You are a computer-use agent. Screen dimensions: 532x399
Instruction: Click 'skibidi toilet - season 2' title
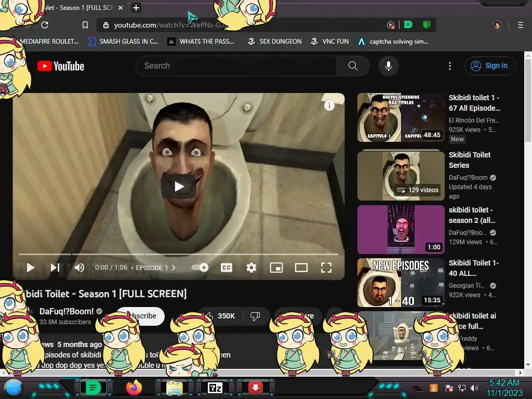[x=472, y=215]
